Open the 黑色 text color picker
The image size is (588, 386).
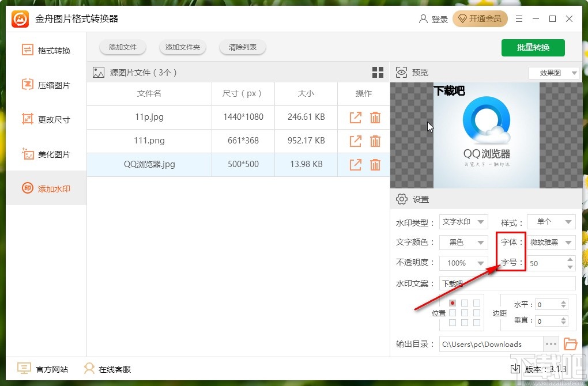click(464, 242)
